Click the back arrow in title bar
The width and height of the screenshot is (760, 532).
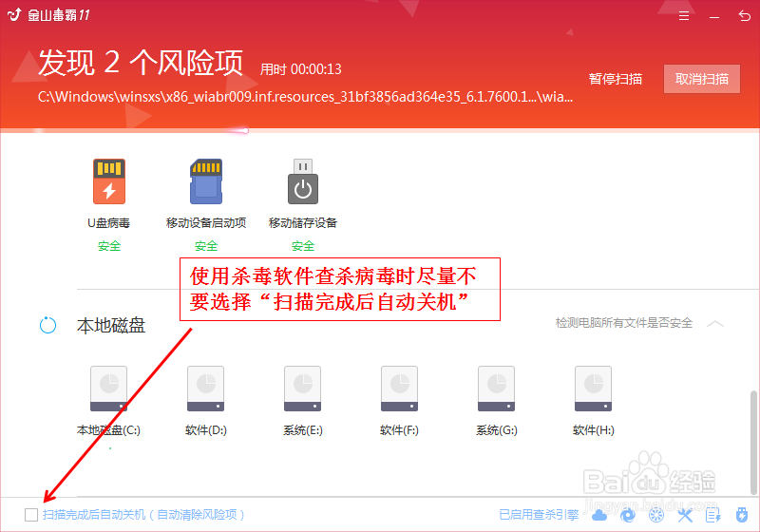(x=745, y=16)
